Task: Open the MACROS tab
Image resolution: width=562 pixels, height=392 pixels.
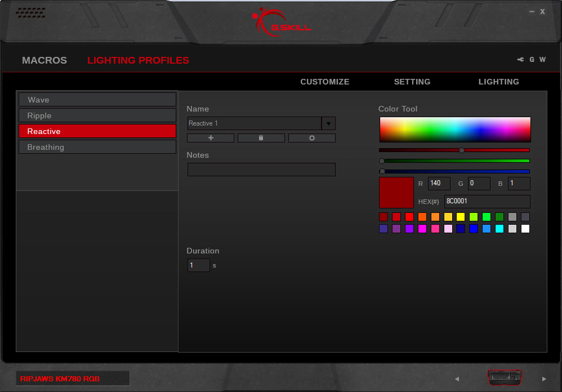Action: coord(44,60)
